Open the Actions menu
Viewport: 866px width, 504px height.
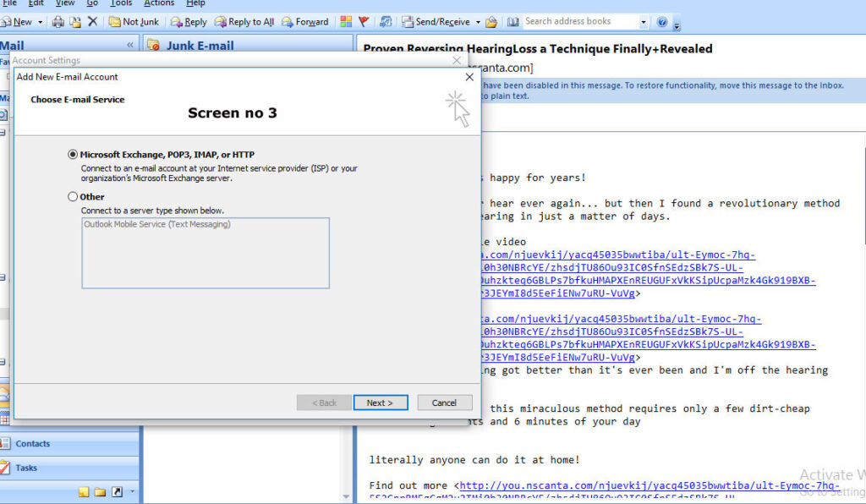[159, 3]
